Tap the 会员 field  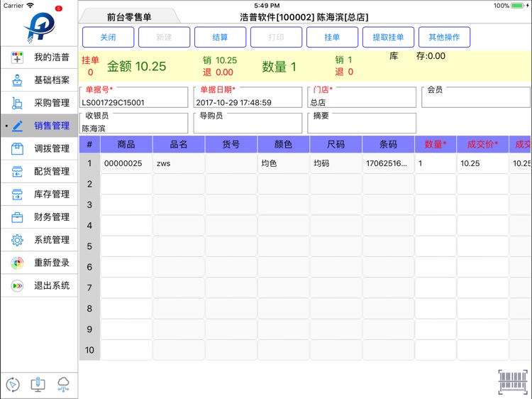pyautogui.click(x=476, y=98)
